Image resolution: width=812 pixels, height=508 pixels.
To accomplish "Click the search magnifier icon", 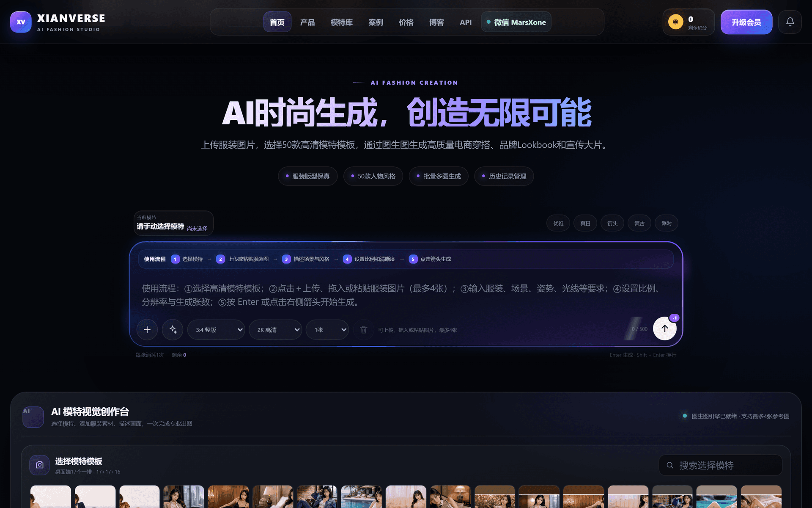I will tap(670, 465).
